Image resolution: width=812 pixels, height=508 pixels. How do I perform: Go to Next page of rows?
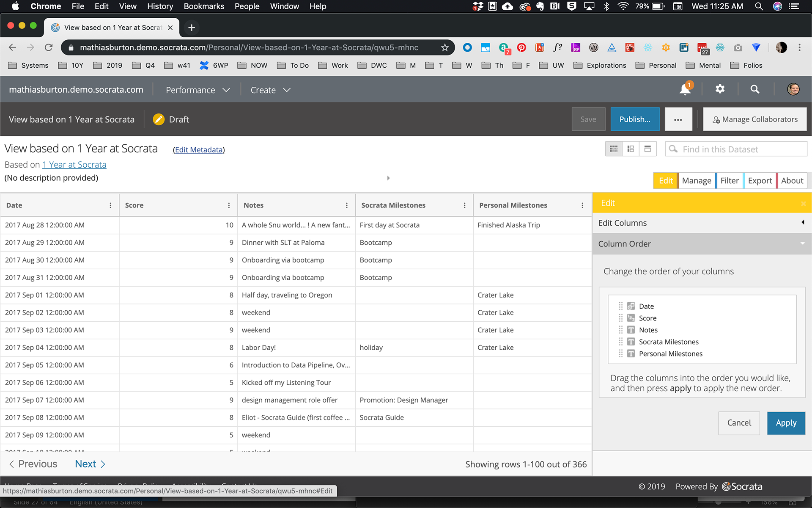click(90, 464)
